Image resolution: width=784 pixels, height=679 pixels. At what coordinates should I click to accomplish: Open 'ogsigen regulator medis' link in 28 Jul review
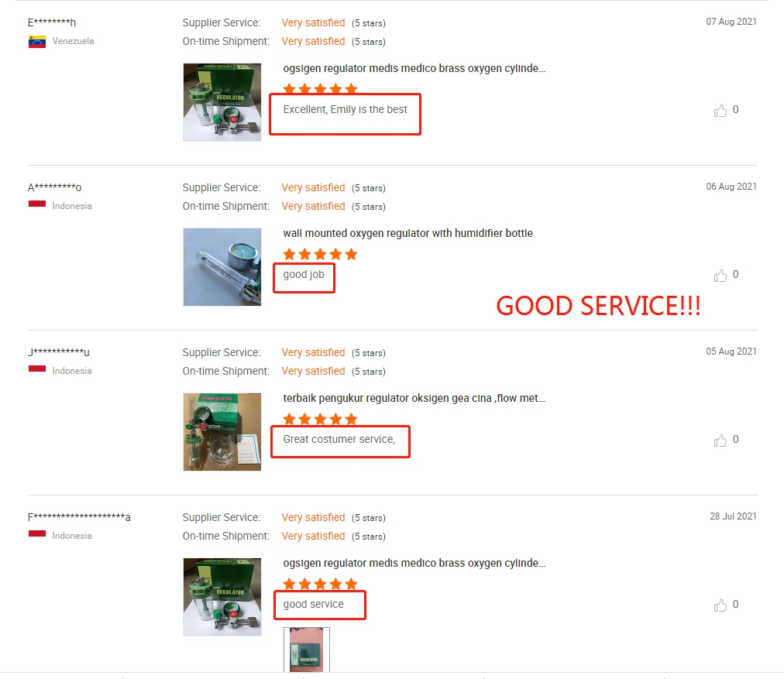click(414, 563)
